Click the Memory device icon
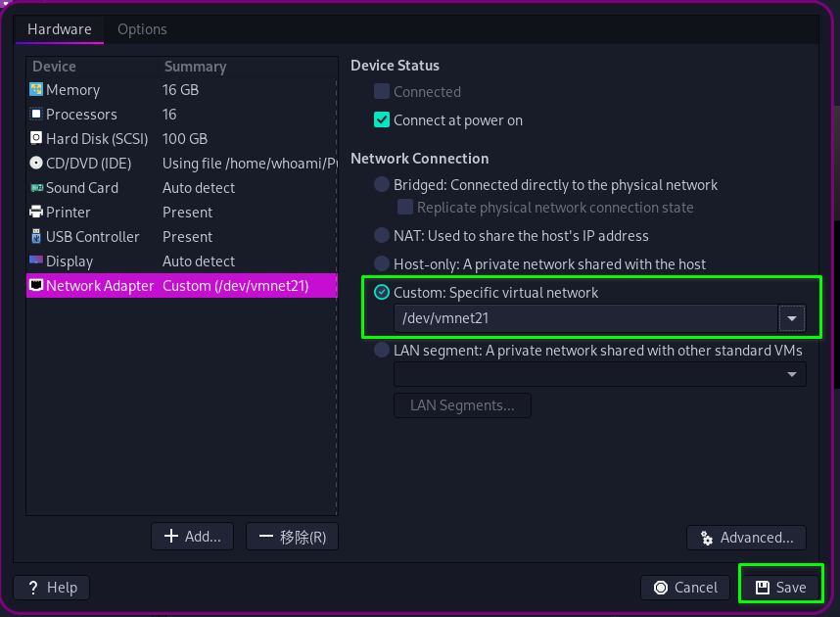This screenshot has height=617, width=840. click(x=36, y=90)
